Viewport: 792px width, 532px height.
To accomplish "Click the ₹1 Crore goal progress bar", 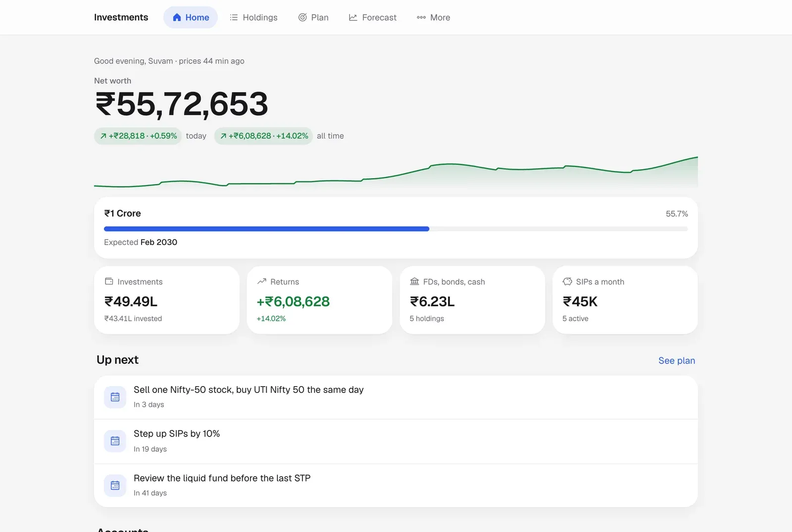I will pyautogui.click(x=396, y=229).
